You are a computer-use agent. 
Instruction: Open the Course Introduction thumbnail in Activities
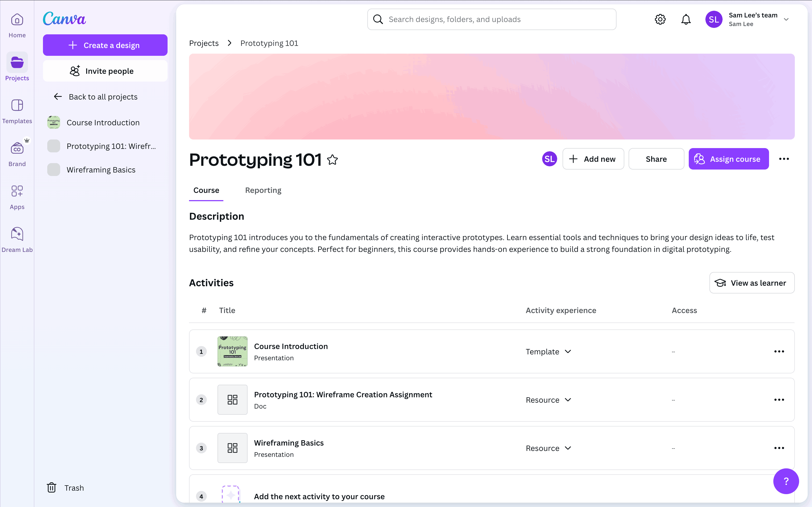232,351
